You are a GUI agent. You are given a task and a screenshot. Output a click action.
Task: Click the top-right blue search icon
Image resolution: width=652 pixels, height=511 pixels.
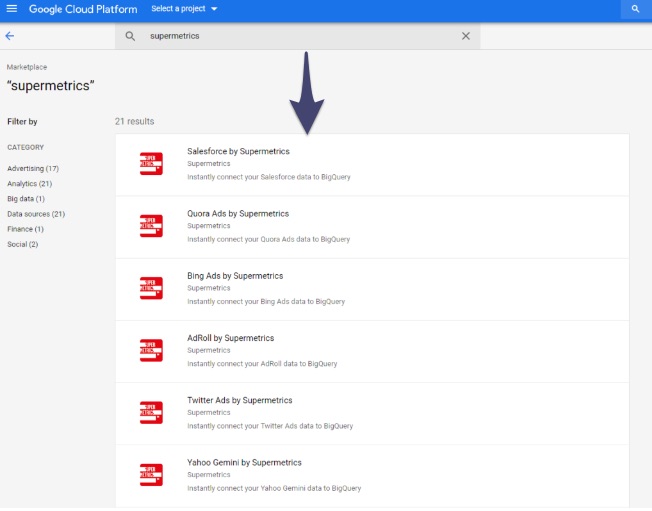635,9
